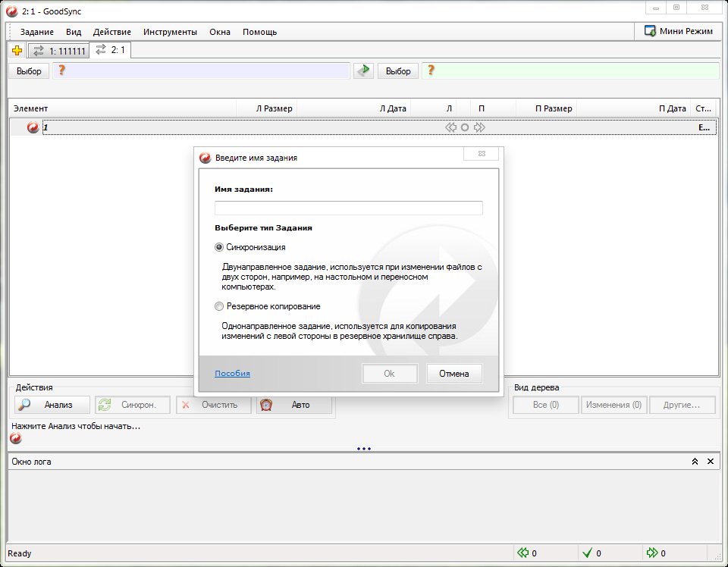Viewport: 728px width, 567px height.
Task: Click the Имя задания text field
Action: click(x=348, y=208)
